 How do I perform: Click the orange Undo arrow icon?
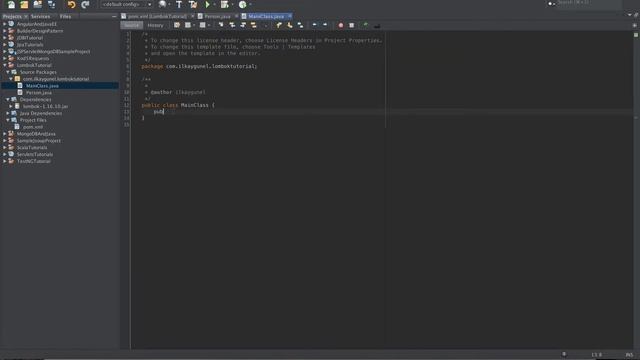(71, 4)
